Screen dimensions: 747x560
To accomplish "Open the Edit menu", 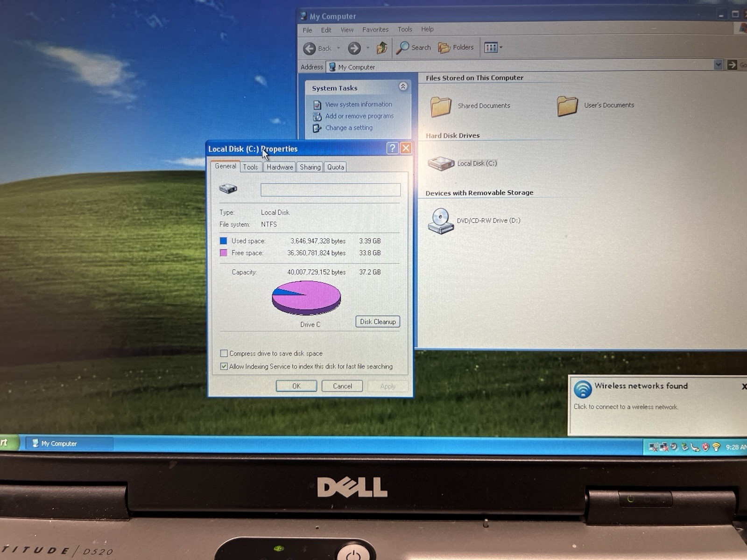I will click(x=326, y=30).
